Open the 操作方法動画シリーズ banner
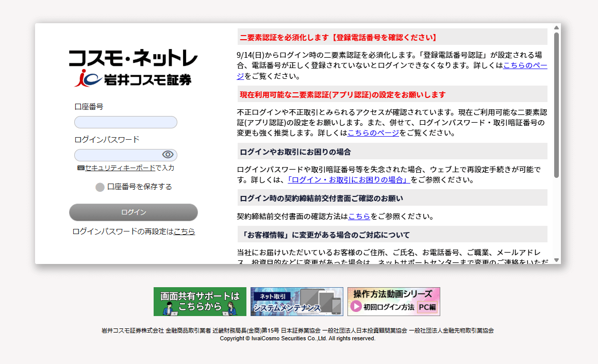Viewport: 598px width, 364px height. tap(393, 302)
